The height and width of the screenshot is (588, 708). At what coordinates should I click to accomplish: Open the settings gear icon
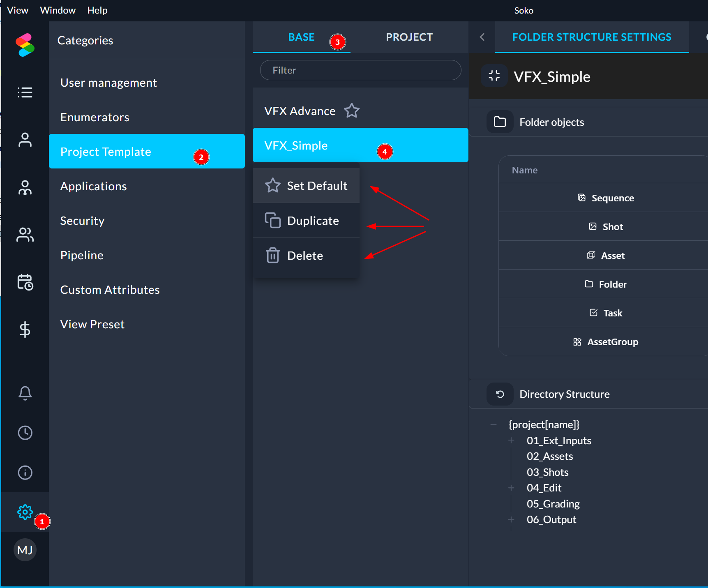click(x=25, y=512)
